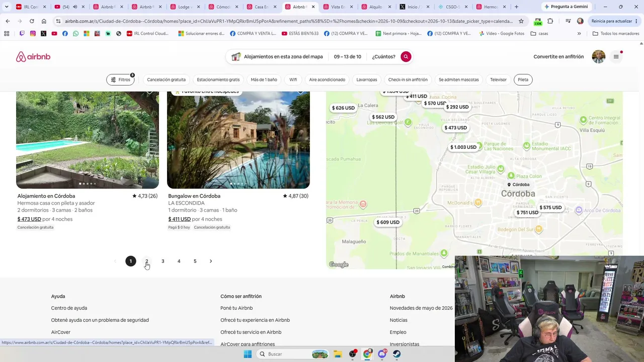
Task: Toggle the Cancelación gratuita filter chip
Action: pyautogui.click(x=166, y=80)
